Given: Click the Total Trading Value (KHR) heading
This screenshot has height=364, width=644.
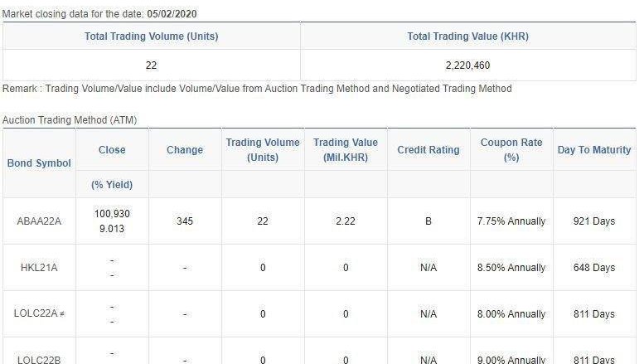Looking at the screenshot, I should (467, 36).
